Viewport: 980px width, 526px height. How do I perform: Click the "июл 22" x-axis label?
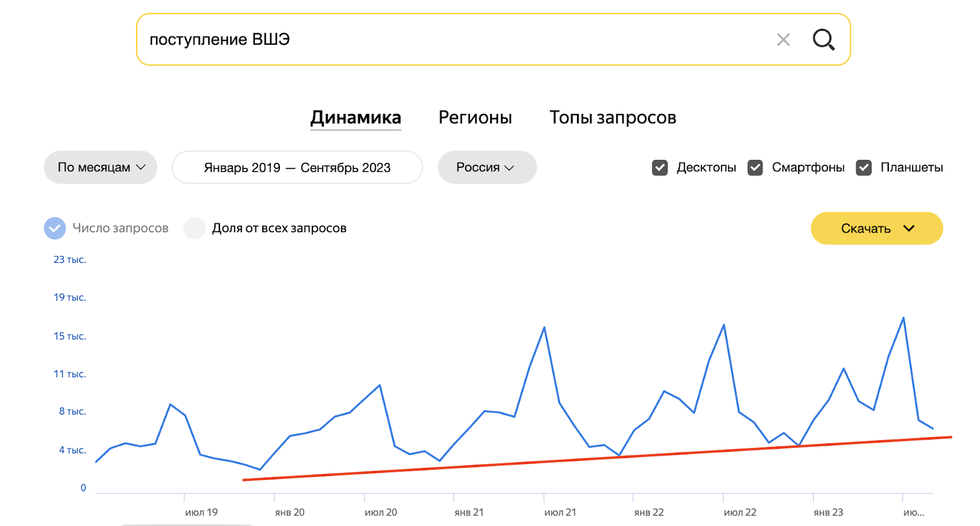[x=740, y=513]
